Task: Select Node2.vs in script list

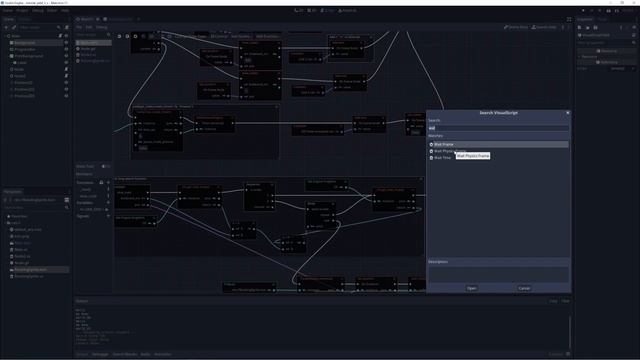Action: 88,55
